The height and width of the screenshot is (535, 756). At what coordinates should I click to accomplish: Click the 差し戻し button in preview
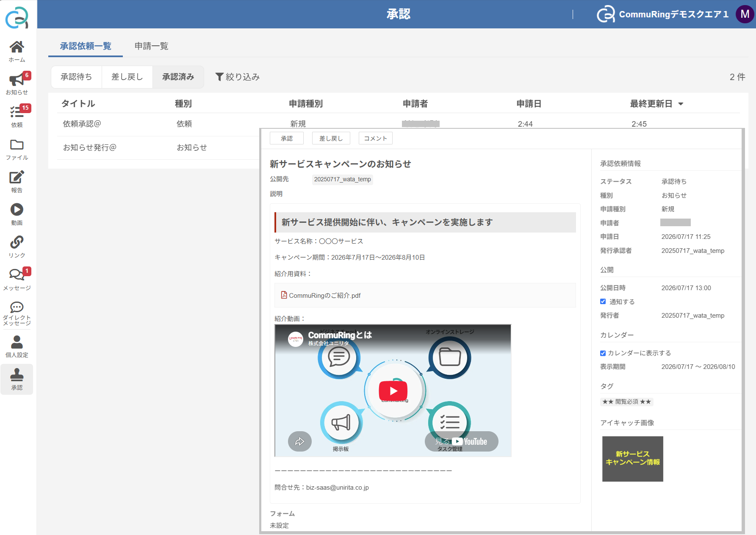coord(331,138)
